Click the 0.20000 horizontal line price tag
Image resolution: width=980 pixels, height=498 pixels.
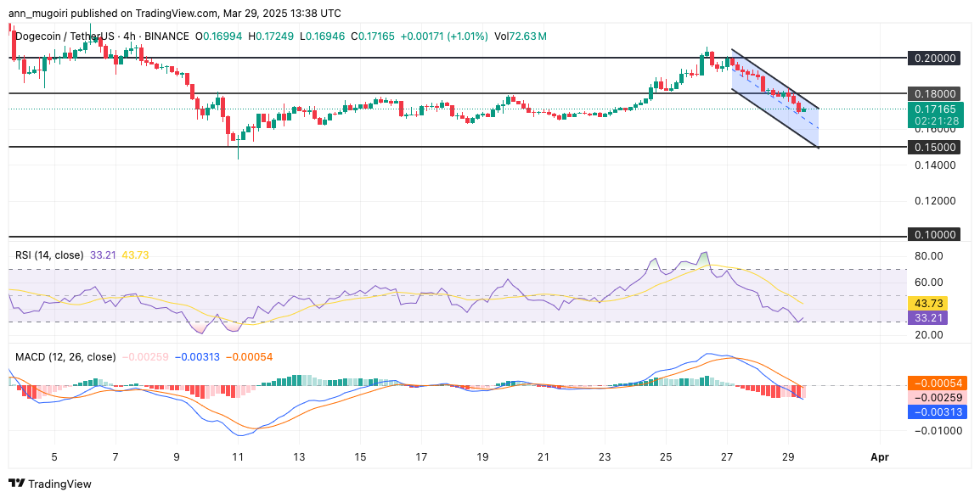click(x=934, y=59)
